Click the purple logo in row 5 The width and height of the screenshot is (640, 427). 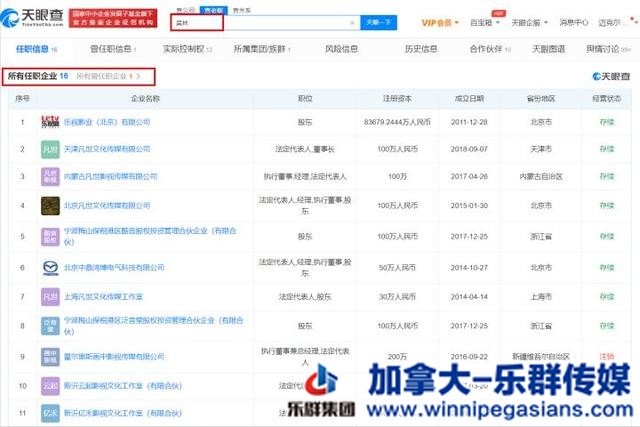pyautogui.click(x=50, y=236)
